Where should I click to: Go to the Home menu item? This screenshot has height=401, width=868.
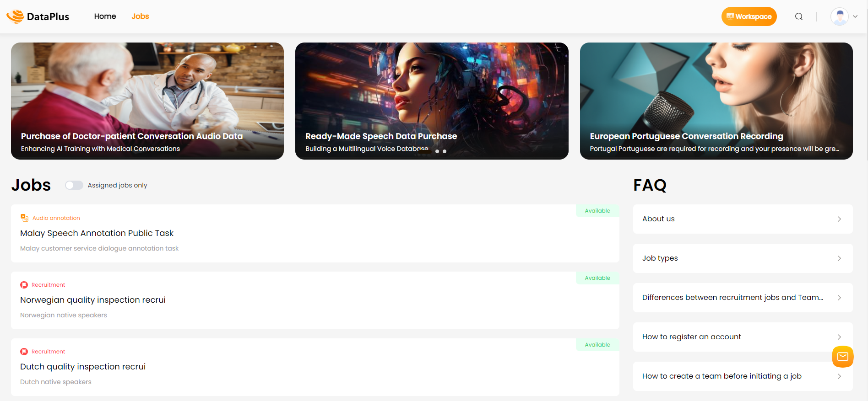click(x=105, y=16)
